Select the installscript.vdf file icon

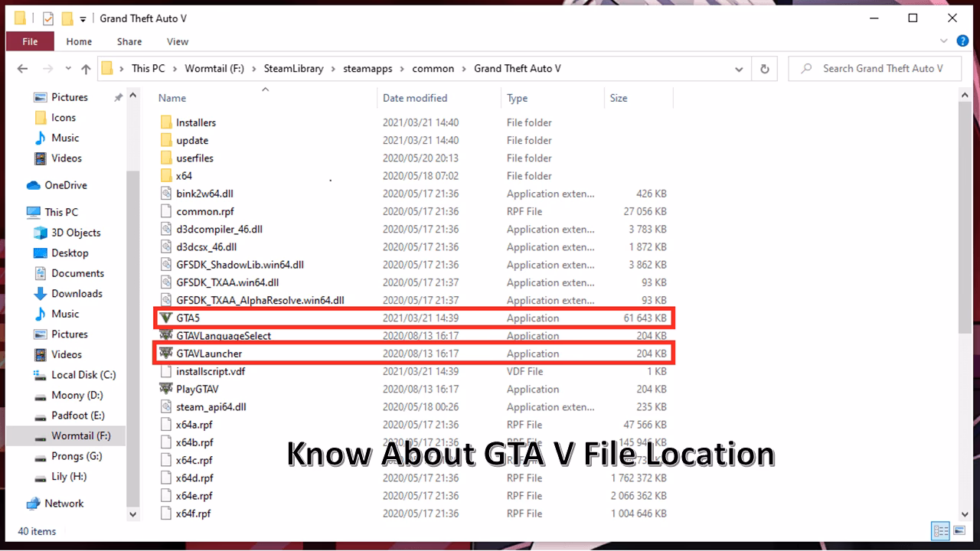(x=166, y=371)
